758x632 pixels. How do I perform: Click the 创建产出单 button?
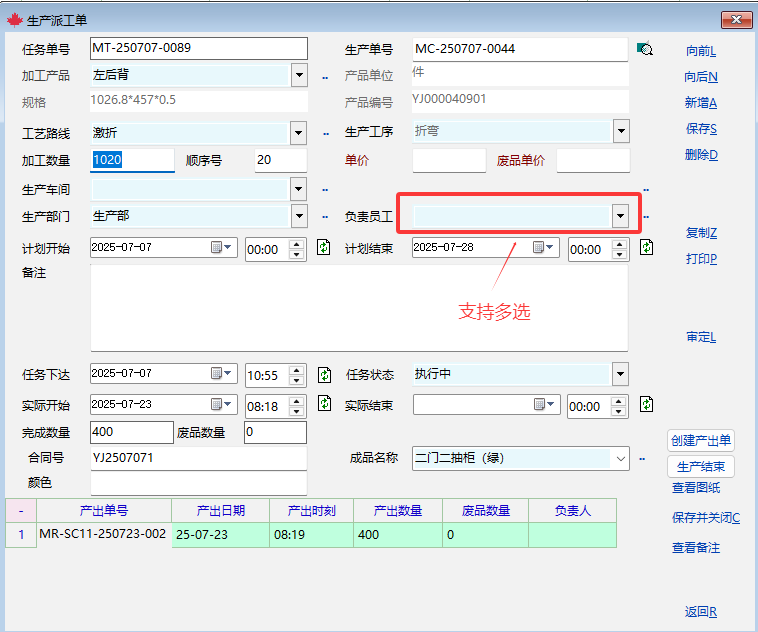(701, 440)
